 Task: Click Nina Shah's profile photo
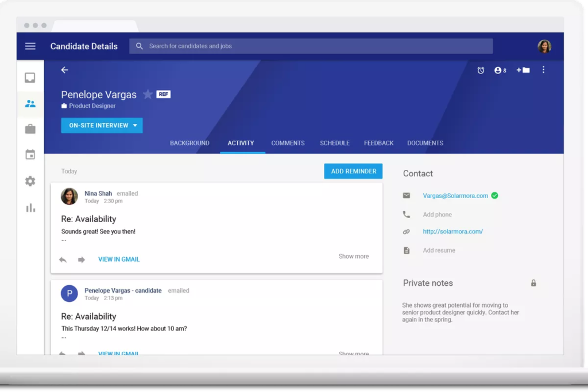point(69,196)
